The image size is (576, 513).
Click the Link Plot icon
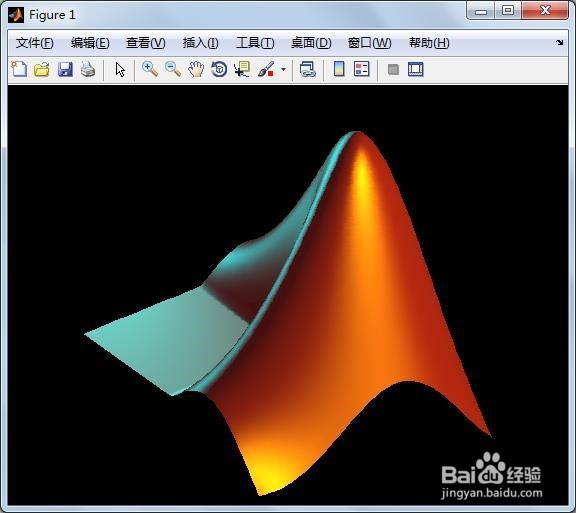pos(307,69)
